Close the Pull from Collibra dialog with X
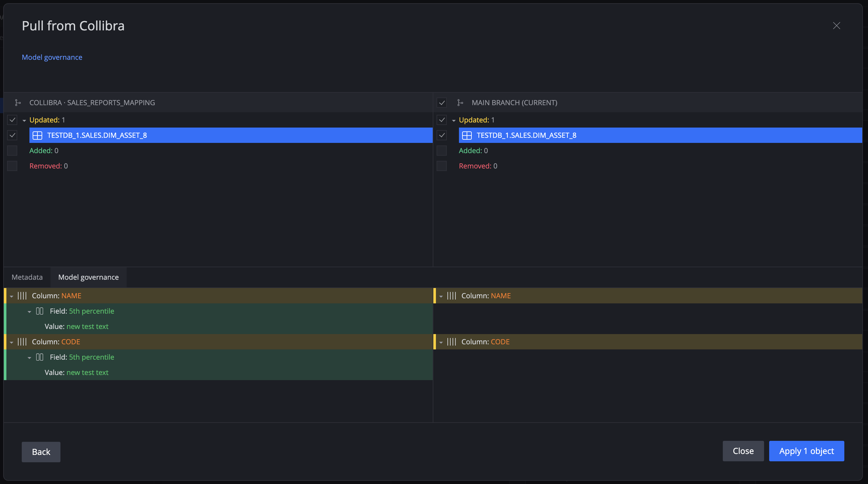Screen dimensions: 868x484 coord(836,26)
